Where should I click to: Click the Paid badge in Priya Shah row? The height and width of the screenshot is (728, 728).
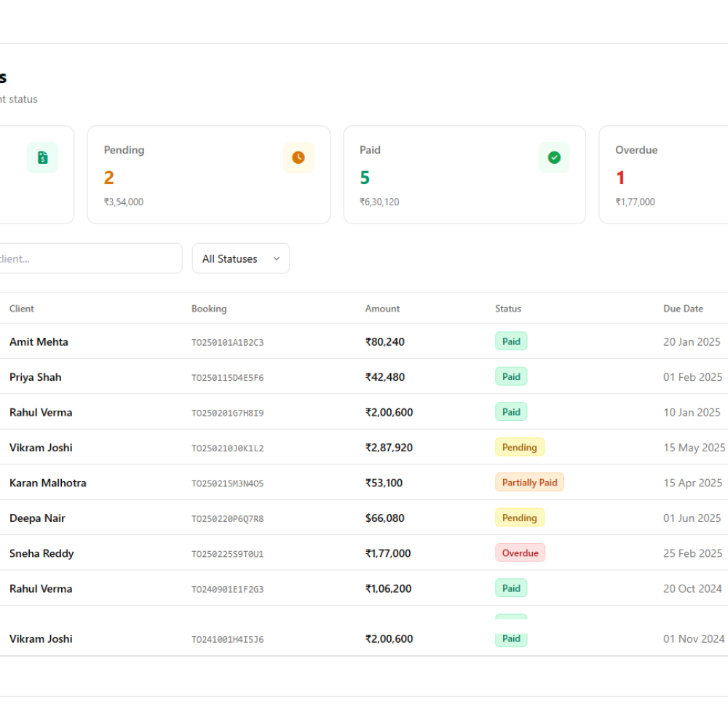click(x=511, y=376)
